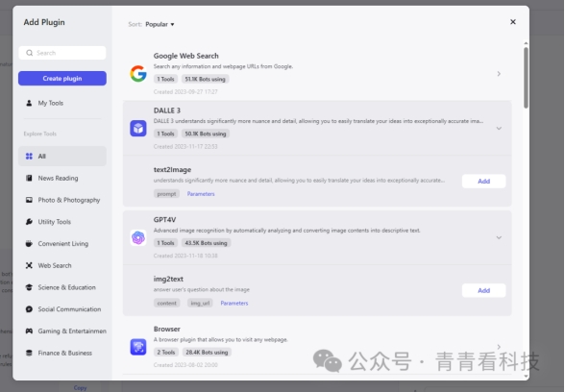Screen dimensions: 565x392
Task: Click the 1 Tools tag on DALLE 3
Action: pyautogui.click(x=165, y=134)
